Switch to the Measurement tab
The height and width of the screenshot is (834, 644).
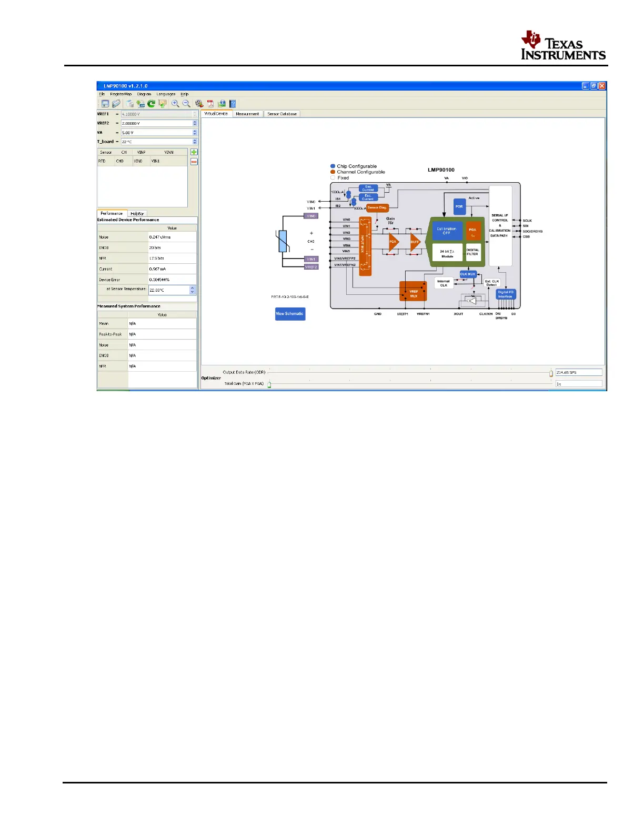click(x=247, y=114)
